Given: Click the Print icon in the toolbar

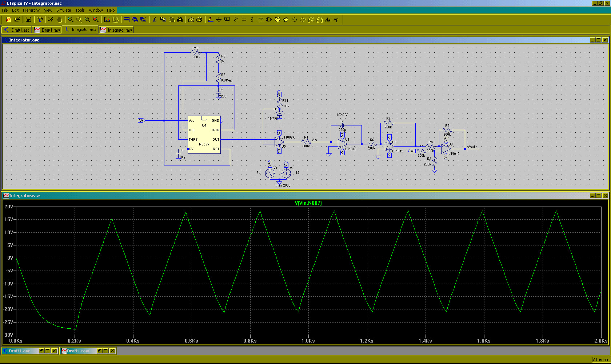Looking at the screenshot, I should pos(199,20).
